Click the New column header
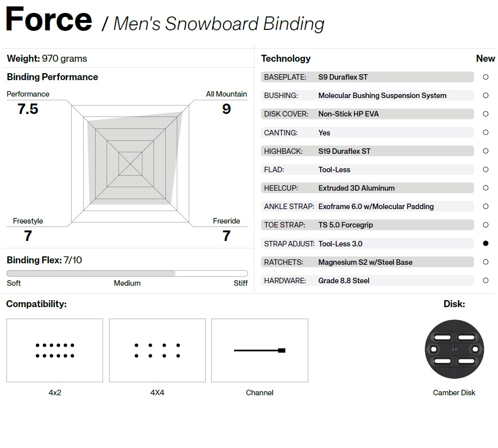Viewport: 498px width, 448px height. pos(485,59)
